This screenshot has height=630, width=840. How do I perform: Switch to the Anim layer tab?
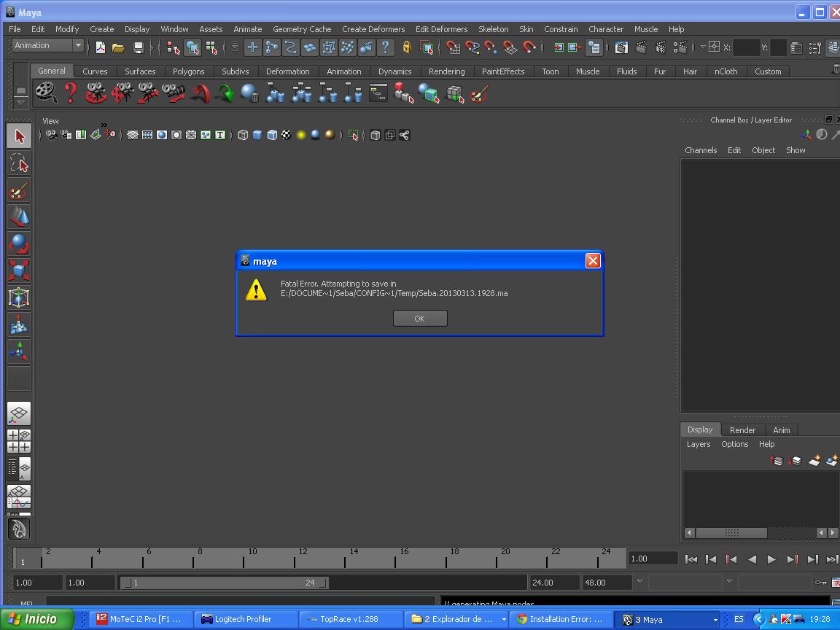781,429
